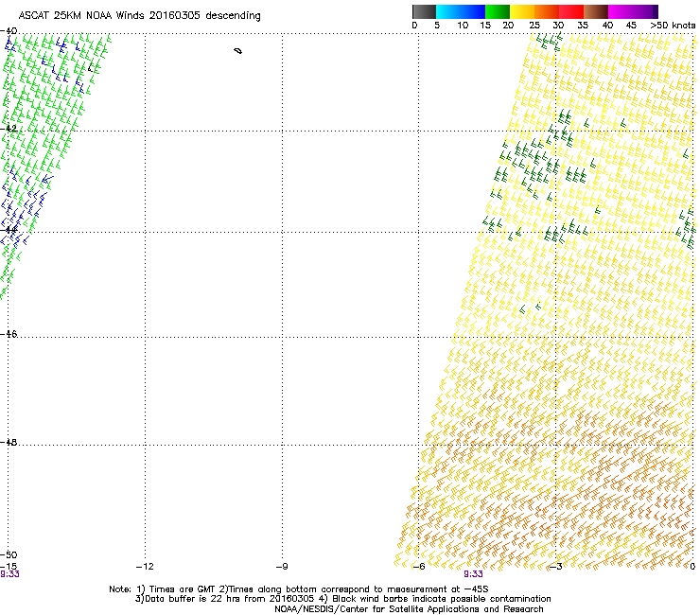Click the purple 9:33 time right of -6

473,574
